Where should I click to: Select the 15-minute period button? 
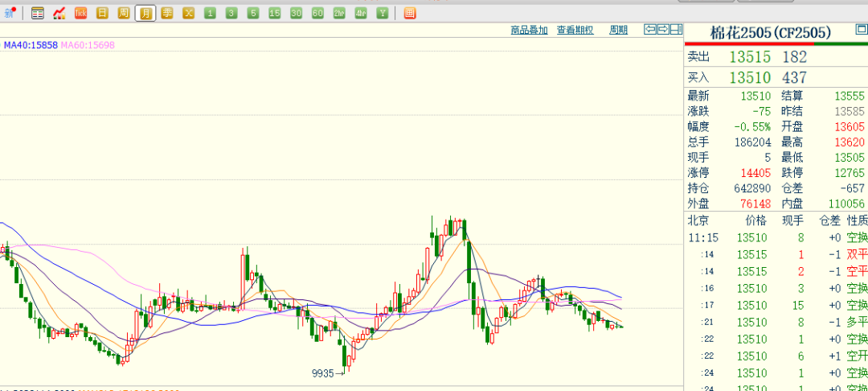(x=274, y=13)
